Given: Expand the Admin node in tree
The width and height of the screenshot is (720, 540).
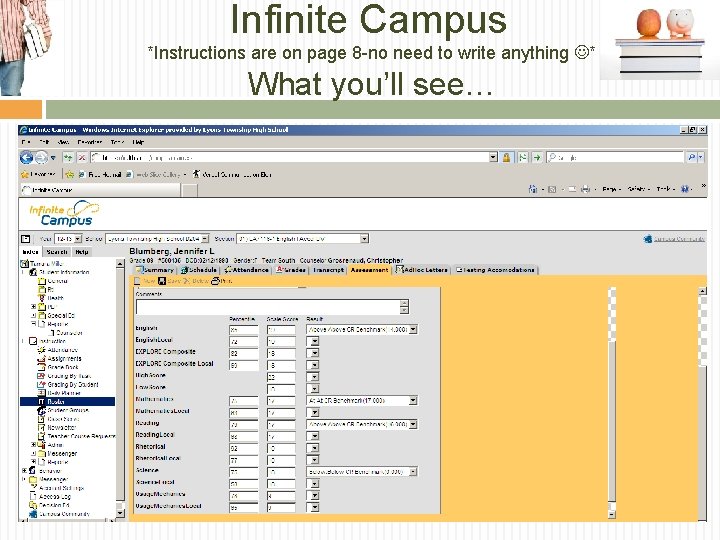Looking at the screenshot, I should [x=34, y=445].
